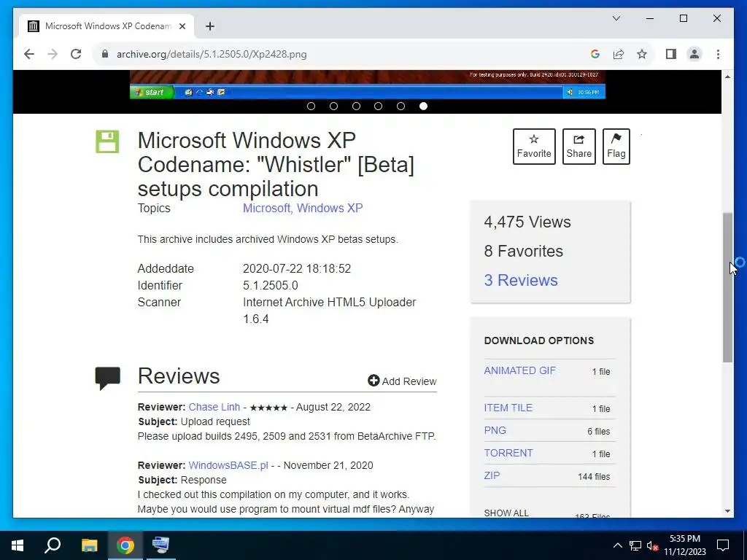This screenshot has width=747, height=560.
Task: Open Windows Start menu
Action: (18, 545)
